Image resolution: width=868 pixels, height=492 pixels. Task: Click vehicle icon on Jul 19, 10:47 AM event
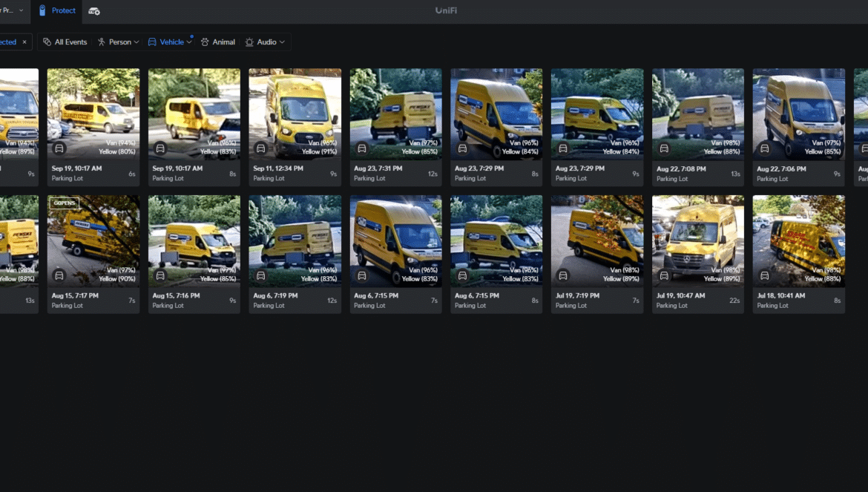click(x=664, y=275)
